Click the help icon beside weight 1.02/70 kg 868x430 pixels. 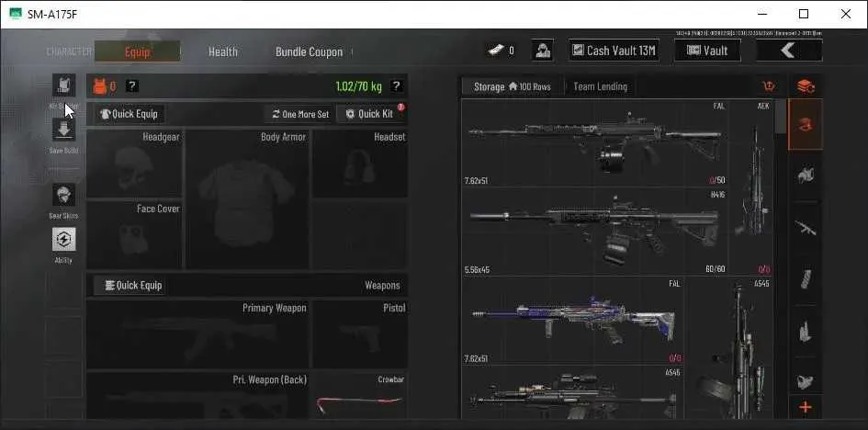(x=396, y=85)
